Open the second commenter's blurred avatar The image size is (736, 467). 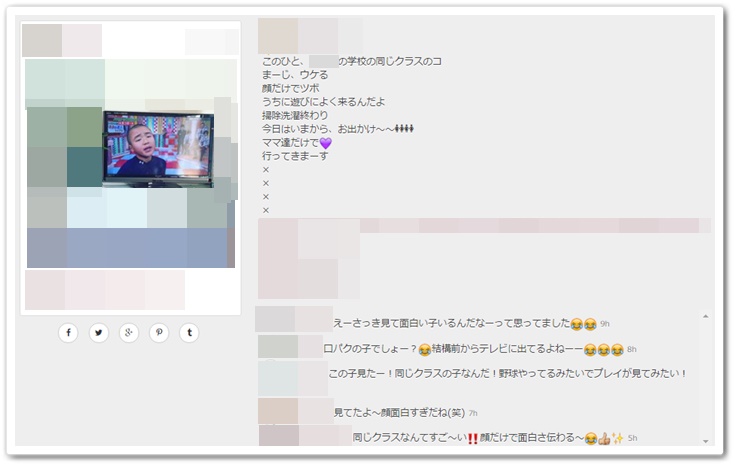click(278, 347)
